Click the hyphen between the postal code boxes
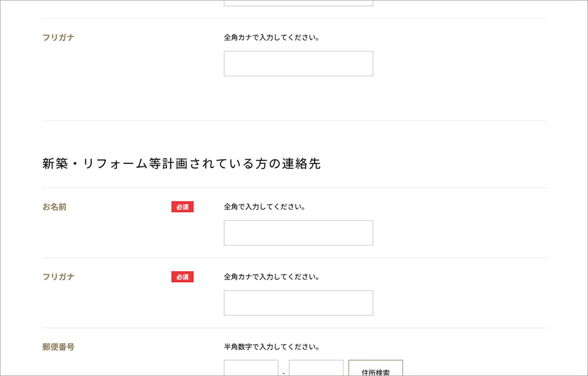 [283, 372]
